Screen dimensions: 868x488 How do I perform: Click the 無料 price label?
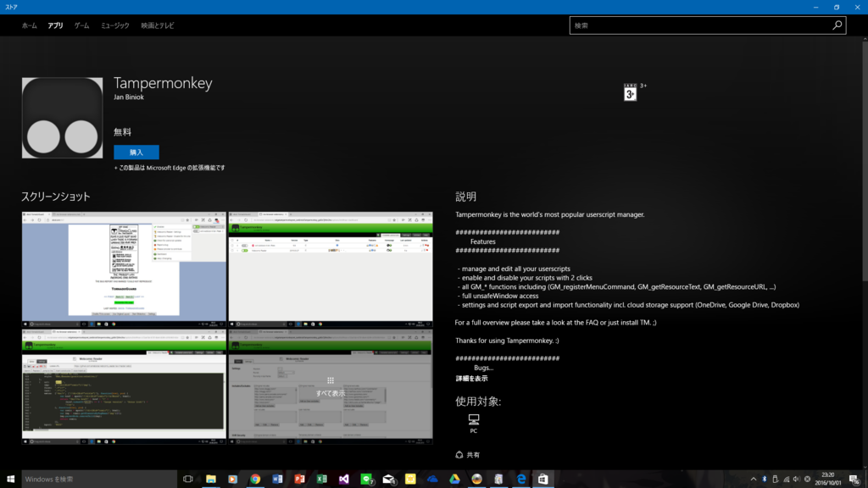[122, 132]
